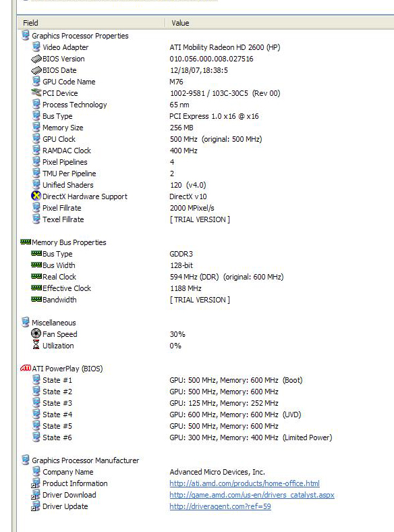Select the State #2 row label
The width and height of the screenshot is (394, 532).
(57, 392)
